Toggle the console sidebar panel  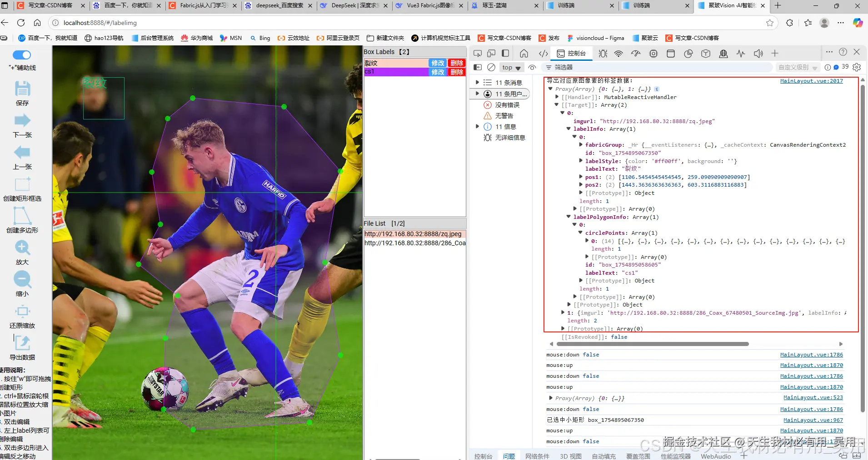click(x=478, y=67)
